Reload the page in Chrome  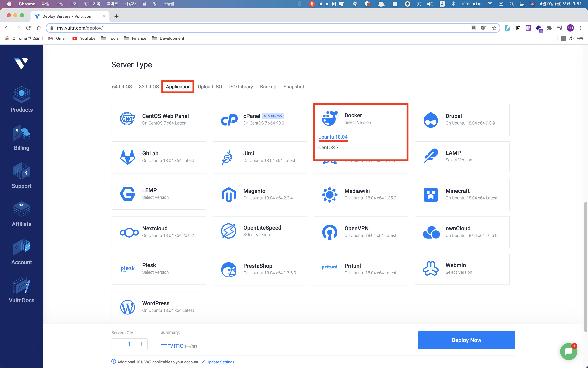tap(28, 28)
